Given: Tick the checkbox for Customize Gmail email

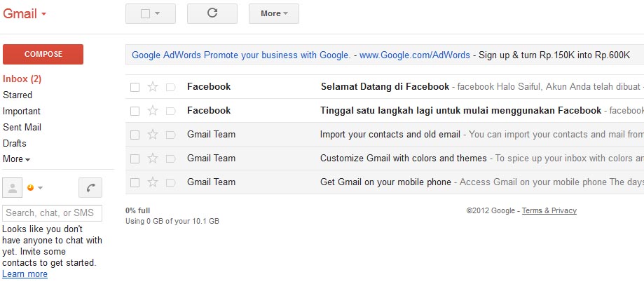Looking at the screenshot, I should coord(135,159).
